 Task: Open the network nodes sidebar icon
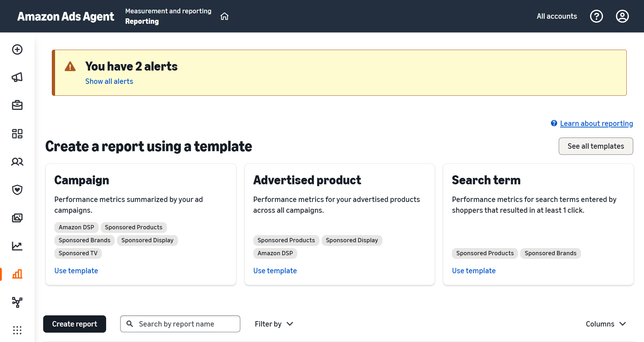17,302
